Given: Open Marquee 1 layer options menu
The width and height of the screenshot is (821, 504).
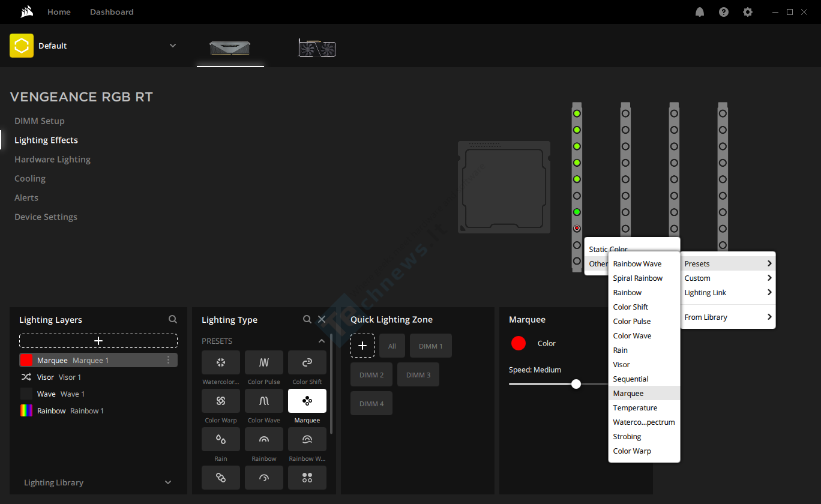Looking at the screenshot, I should click(168, 360).
